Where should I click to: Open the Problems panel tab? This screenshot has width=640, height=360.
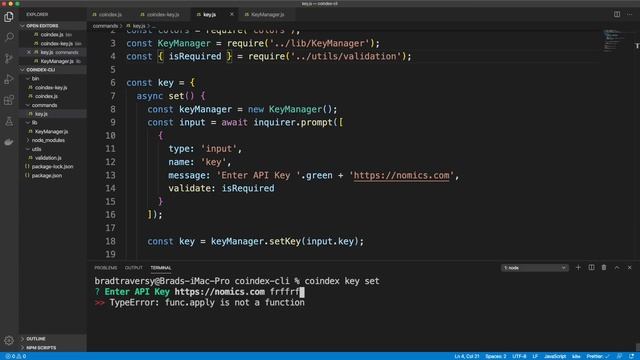(x=106, y=268)
